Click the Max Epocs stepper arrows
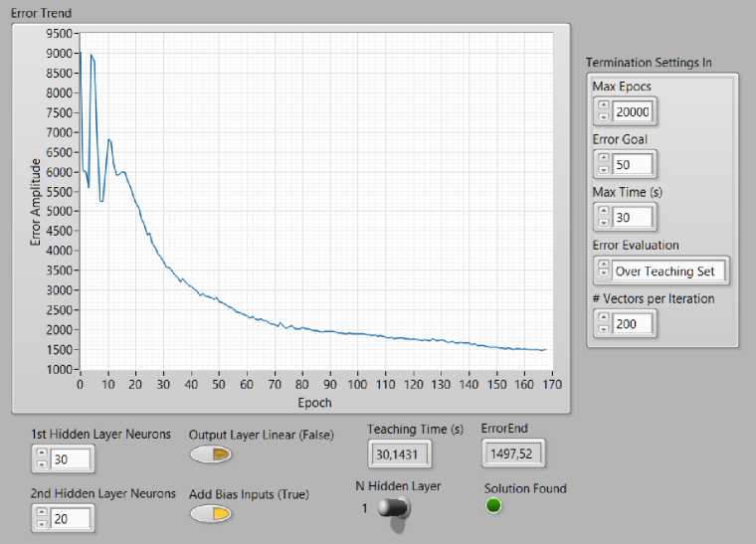The height and width of the screenshot is (544, 756). pos(602,111)
